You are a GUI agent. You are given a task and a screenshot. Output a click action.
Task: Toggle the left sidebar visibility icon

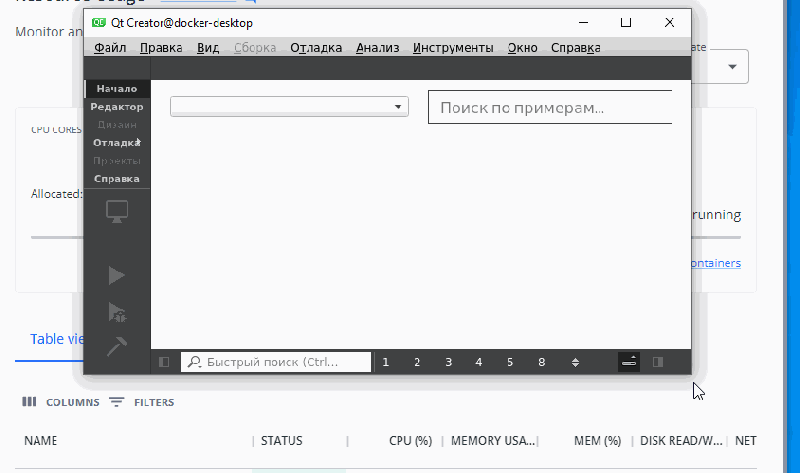click(164, 362)
